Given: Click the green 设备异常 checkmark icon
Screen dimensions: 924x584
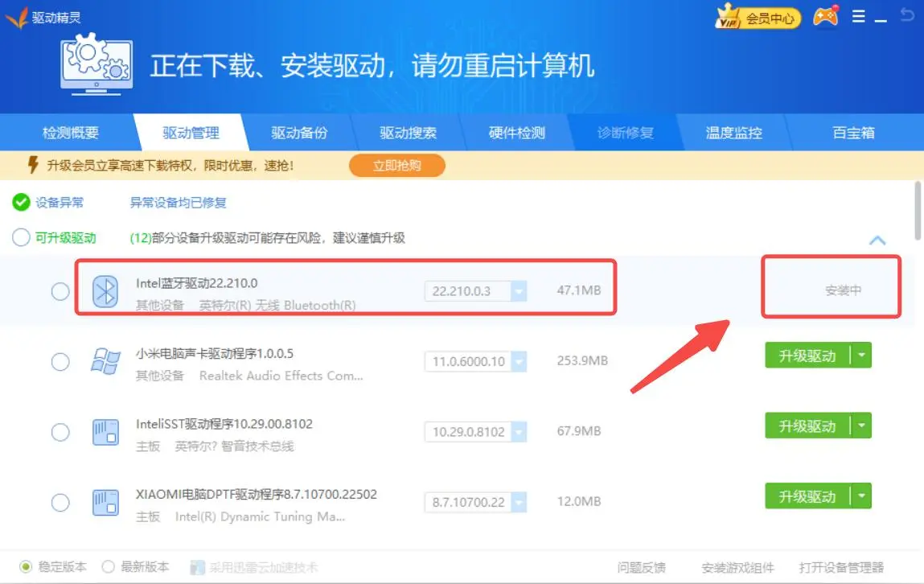Looking at the screenshot, I should pyautogui.click(x=21, y=202).
